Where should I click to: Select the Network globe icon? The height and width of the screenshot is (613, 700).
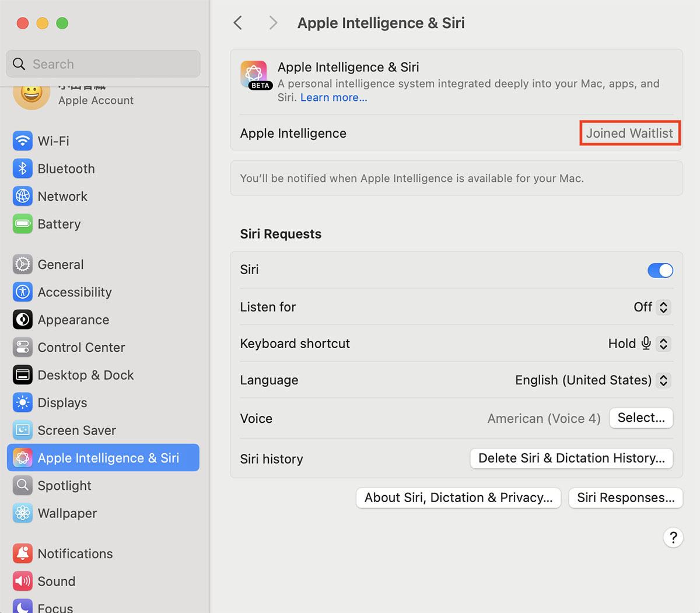click(23, 197)
